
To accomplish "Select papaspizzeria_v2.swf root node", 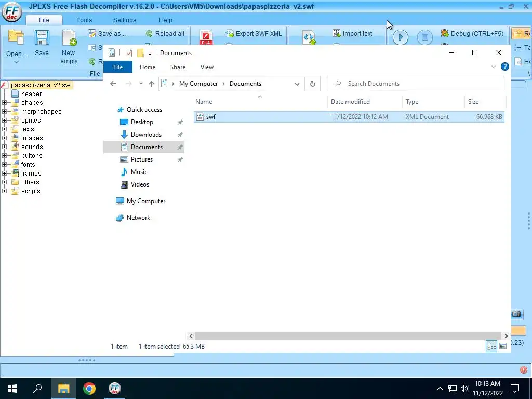I will point(41,85).
